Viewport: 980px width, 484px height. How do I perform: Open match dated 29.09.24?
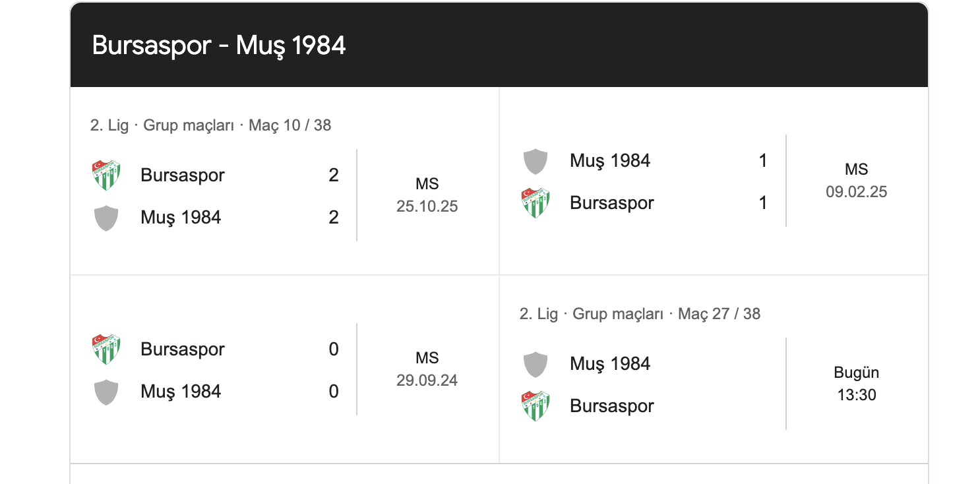coord(427,369)
